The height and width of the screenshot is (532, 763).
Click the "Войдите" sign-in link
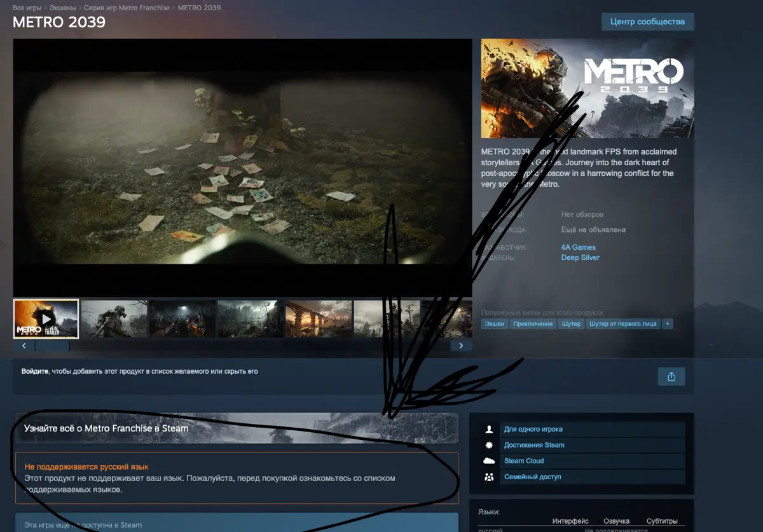coord(35,371)
